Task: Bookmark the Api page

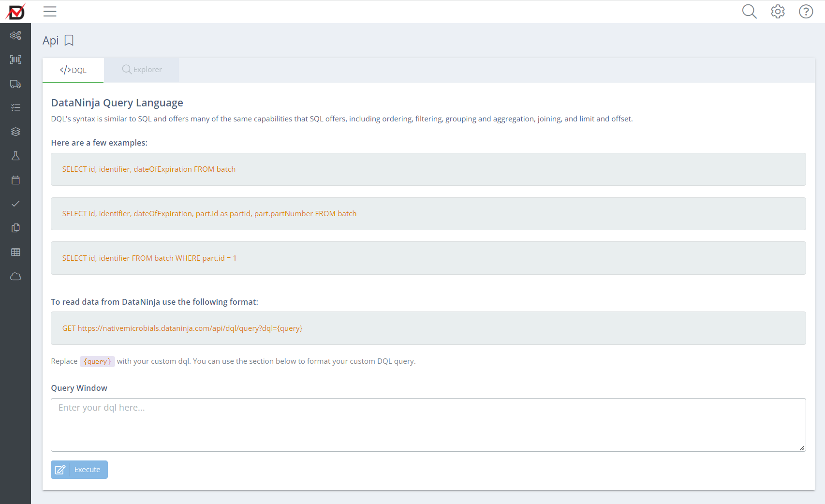Action: [x=69, y=41]
